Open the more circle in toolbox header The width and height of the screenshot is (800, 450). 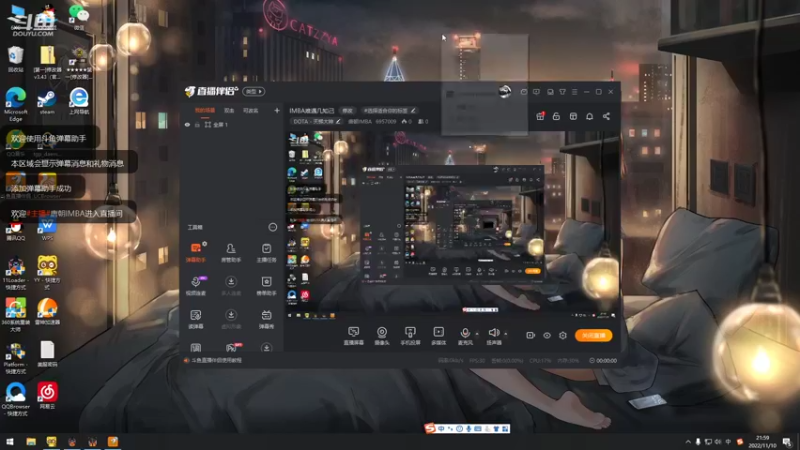(272, 227)
